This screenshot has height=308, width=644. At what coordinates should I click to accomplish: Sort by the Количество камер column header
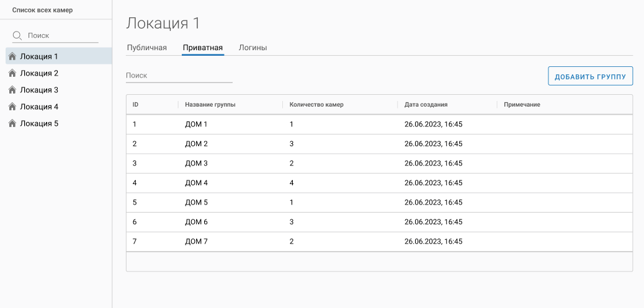(x=316, y=105)
